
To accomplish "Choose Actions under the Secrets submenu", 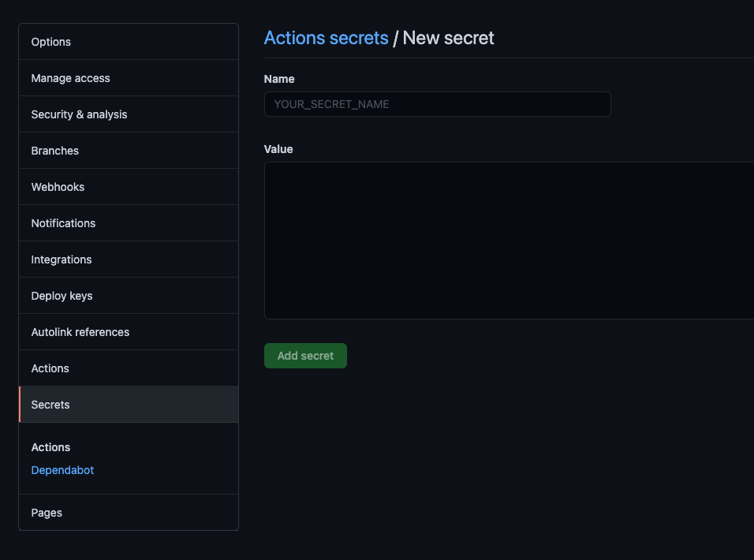I will [50, 447].
